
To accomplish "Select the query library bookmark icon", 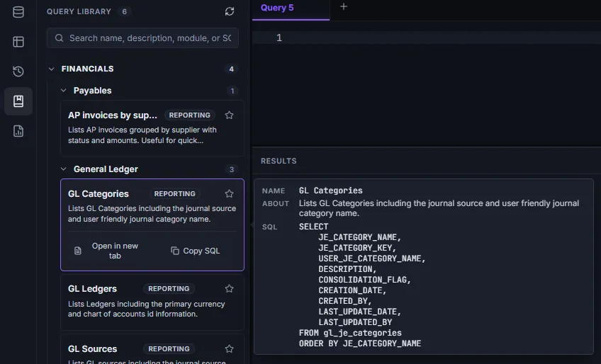I will coord(18,101).
